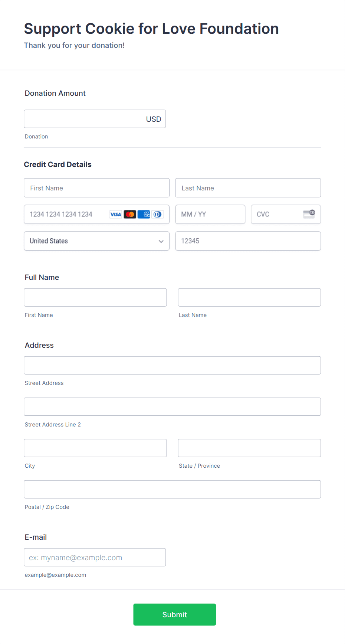The height and width of the screenshot is (644, 345).
Task: Click the American Express icon
Action: click(144, 215)
